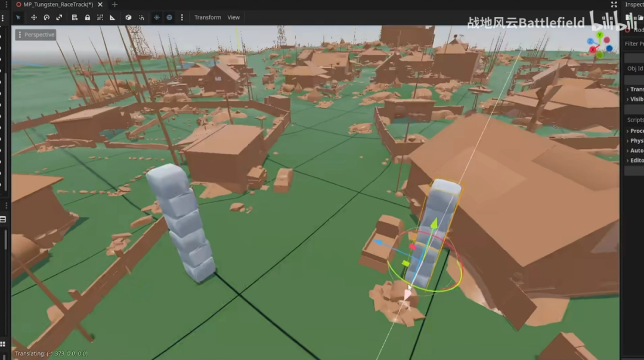Screen dimensions: 644x360
Task: Lock the selected node with padlock icon
Action: click(x=87, y=17)
